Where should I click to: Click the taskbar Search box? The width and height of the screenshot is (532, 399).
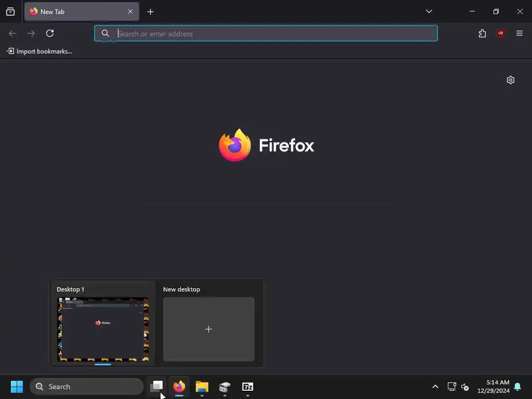pyautogui.click(x=87, y=387)
